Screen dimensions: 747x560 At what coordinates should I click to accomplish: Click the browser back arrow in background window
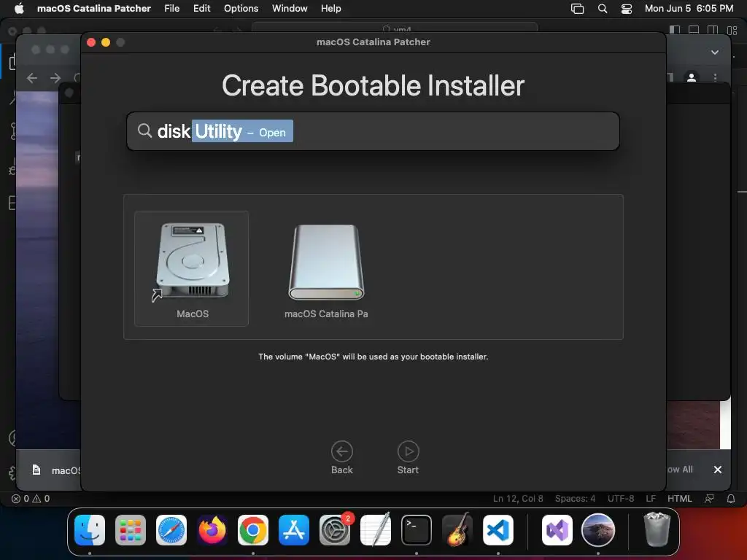32,77
